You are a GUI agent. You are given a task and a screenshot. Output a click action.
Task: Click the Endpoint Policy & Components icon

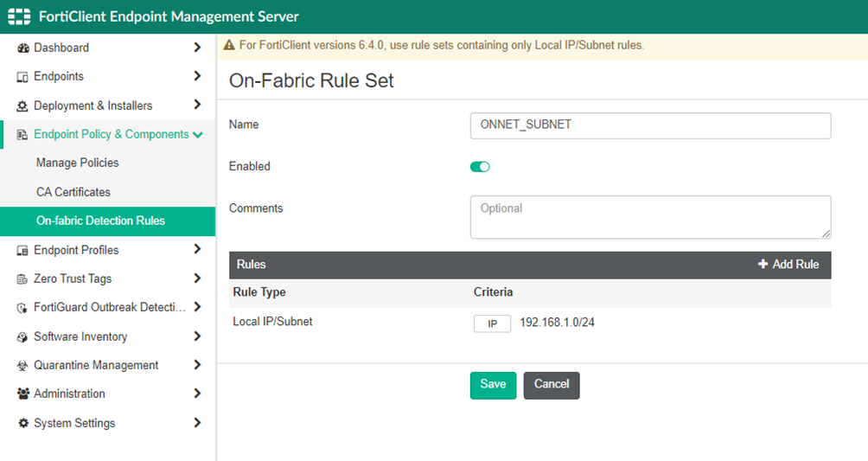[x=22, y=135]
